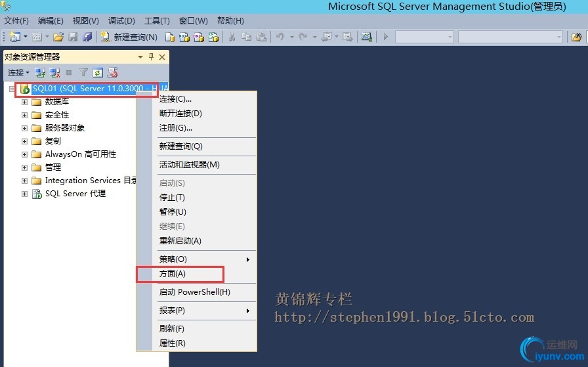Expand the 管理 folder
The width and height of the screenshot is (588, 367).
tap(24, 167)
